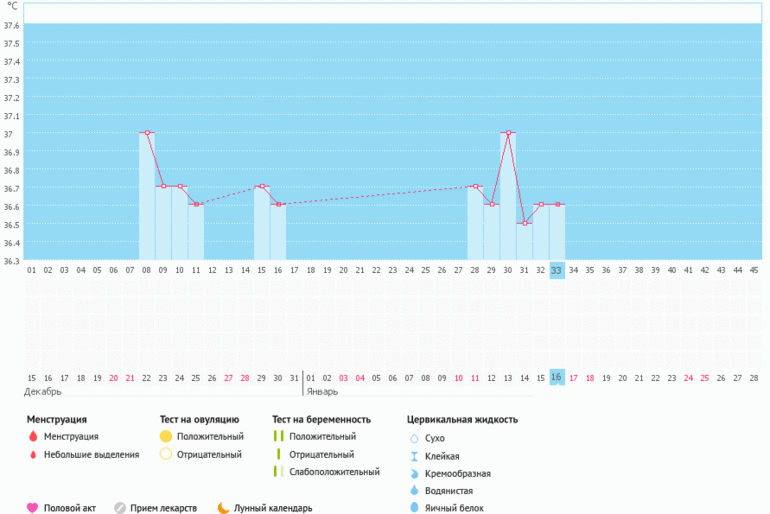Pick the empty Отрицательный ovulation test circle
Screen dimensions: 770x514
pyautogui.click(x=166, y=454)
